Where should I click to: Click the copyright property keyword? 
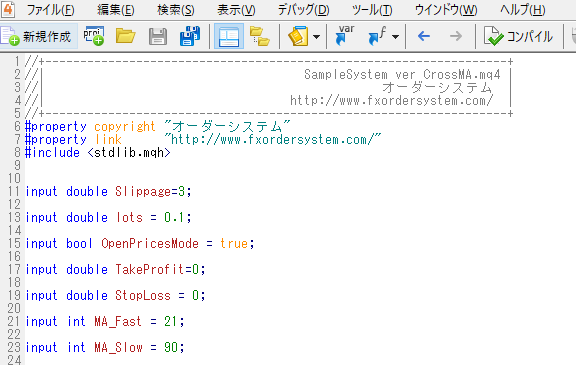pos(125,126)
